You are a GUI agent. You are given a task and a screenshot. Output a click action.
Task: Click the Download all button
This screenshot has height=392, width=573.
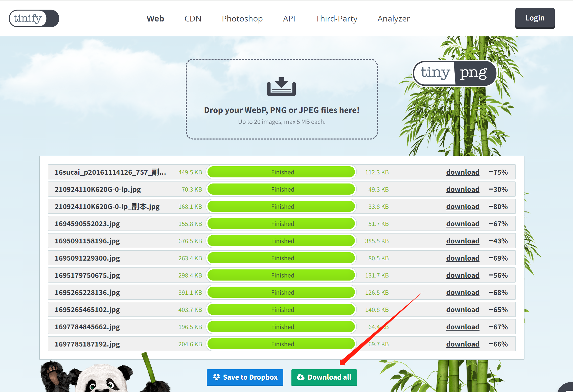pos(324,377)
